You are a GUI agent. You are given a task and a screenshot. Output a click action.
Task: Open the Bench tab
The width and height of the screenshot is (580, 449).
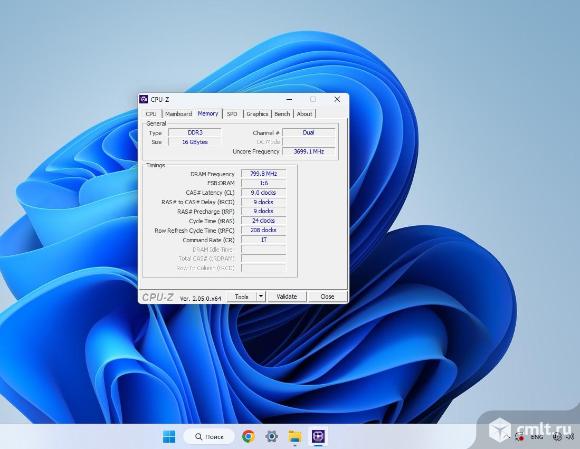(282, 114)
